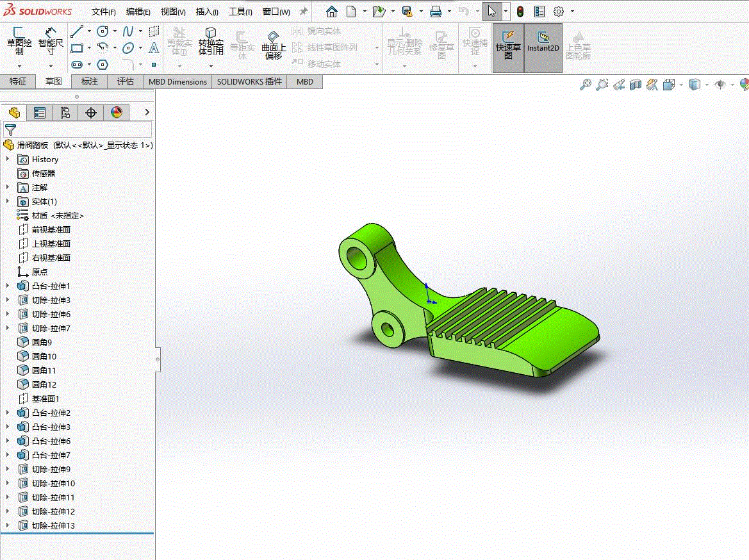The image size is (749, 560).
Task: Toggle Rapid Sketch button
Action: click(x=508, y=48)
